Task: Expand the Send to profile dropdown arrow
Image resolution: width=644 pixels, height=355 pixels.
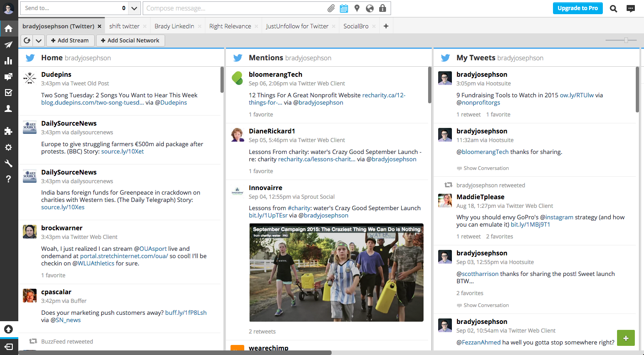Action: [x=134, y=8]
